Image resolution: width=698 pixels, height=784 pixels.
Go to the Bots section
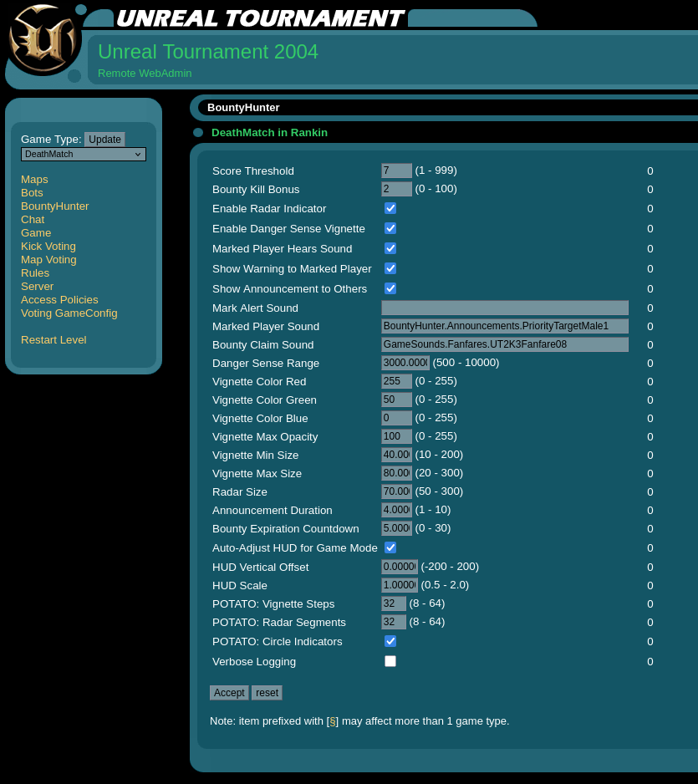(x=32, y=193)
